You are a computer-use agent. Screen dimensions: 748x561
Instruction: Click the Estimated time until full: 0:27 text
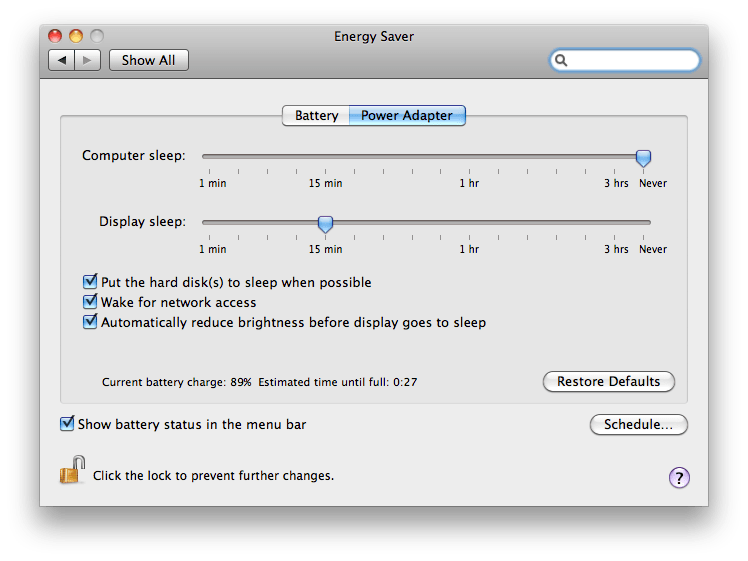(338, 382)
